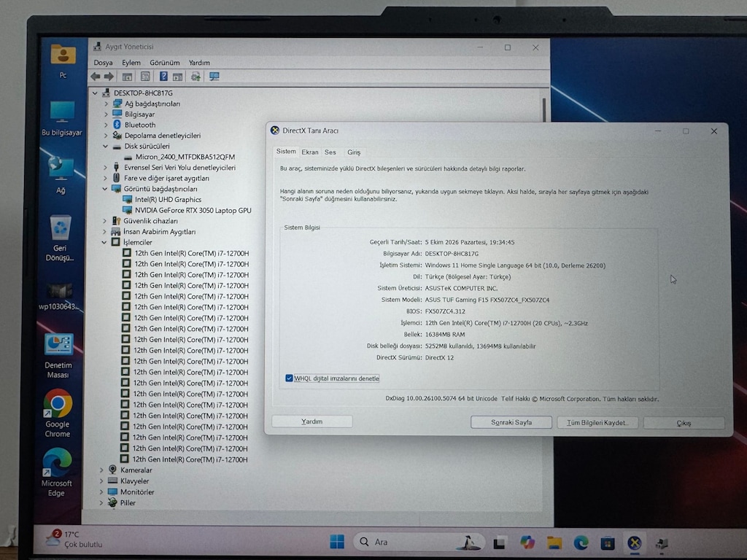Select İnsan Arabirim Aygıtları tree item
The image size is (747, 560).
159,232
